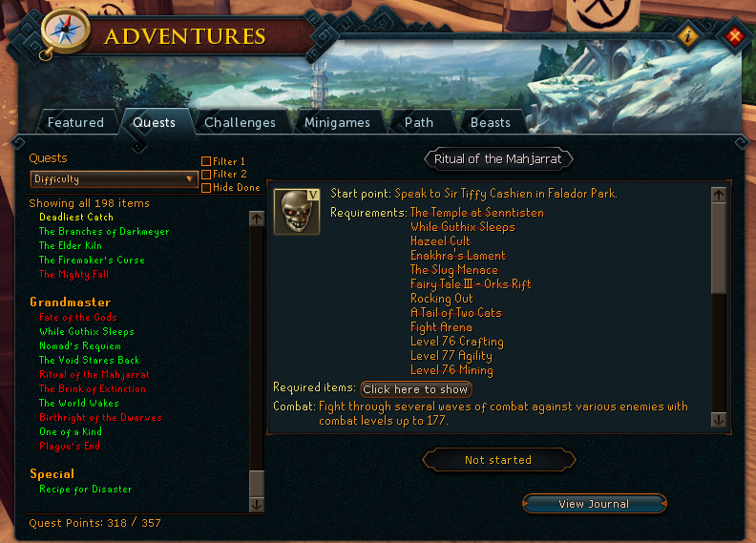Click the Difficulty dropdown arrow
756x543 pixels.
coord(190,179)
